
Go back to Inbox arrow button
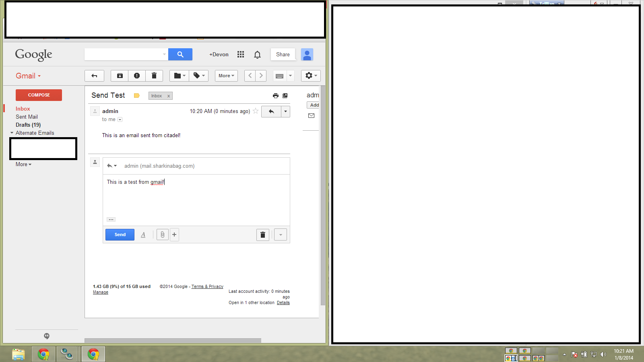94,76
